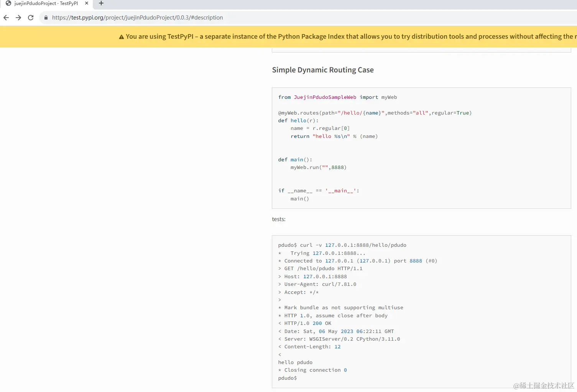Open site info via the lock icon
This screenshot has height=392, width=577.
coord(46,18)
